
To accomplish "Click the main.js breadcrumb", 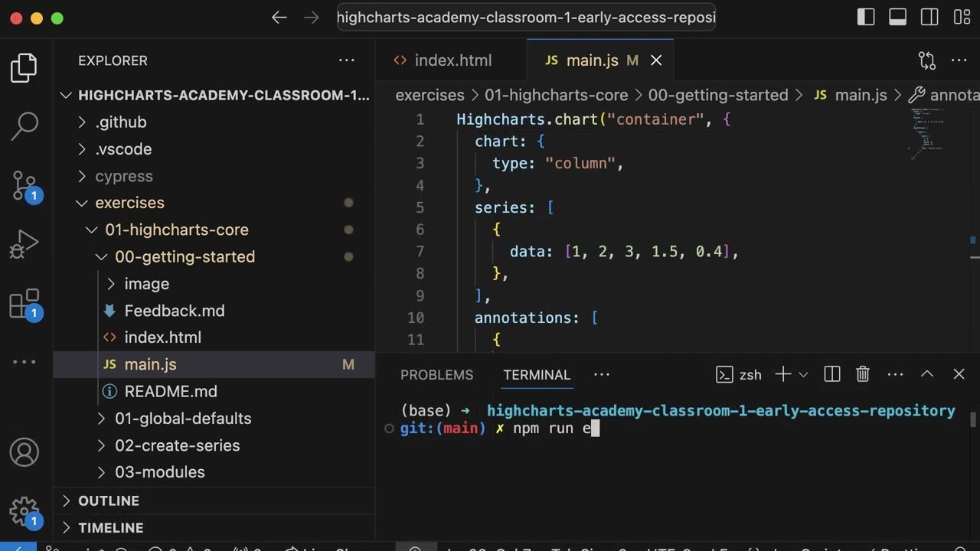I will click(850, 96).
